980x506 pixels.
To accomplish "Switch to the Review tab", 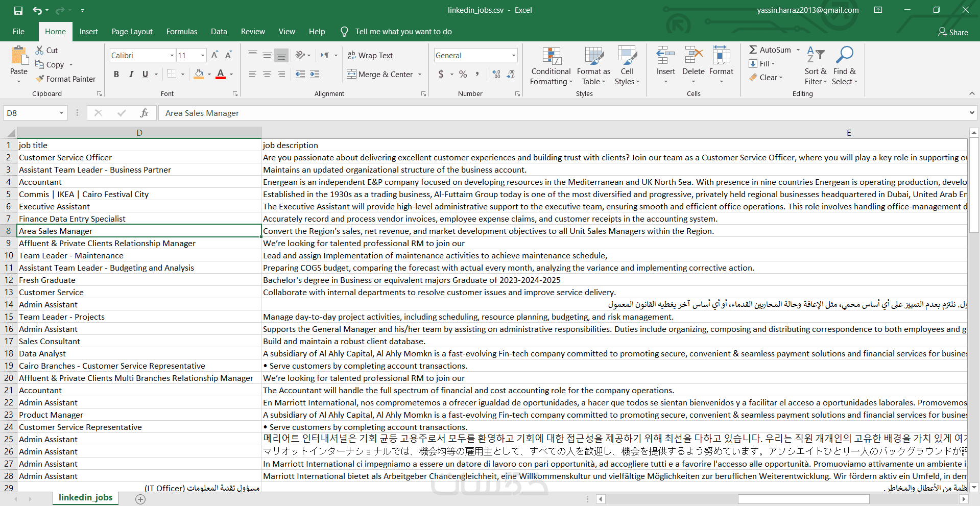I will [253, 32].
